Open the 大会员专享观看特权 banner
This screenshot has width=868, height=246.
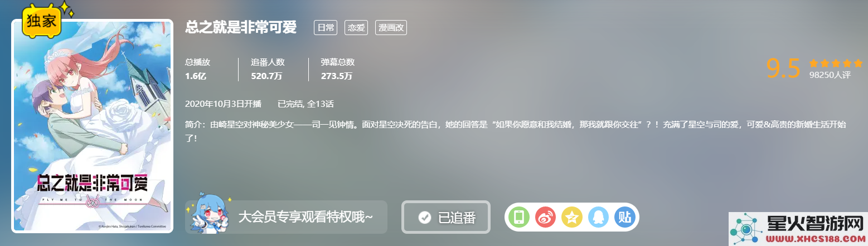tap(286, 217)
